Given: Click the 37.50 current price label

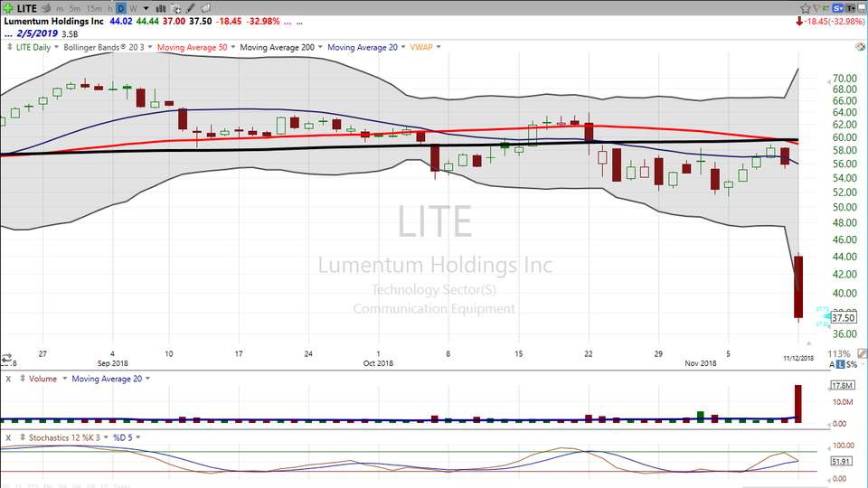Looking at the screenshot, I should coord(844,317).
